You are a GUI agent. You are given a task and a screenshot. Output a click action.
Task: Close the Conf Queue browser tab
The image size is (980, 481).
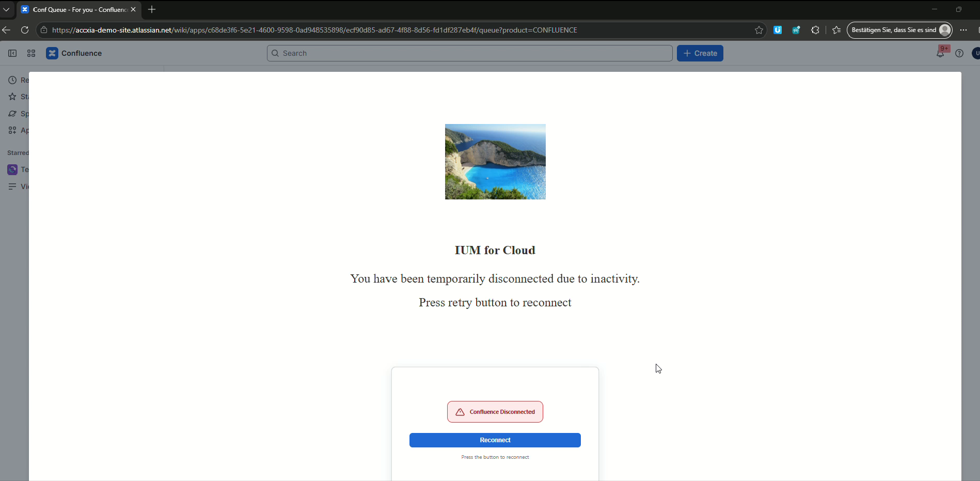coord(133,9)
